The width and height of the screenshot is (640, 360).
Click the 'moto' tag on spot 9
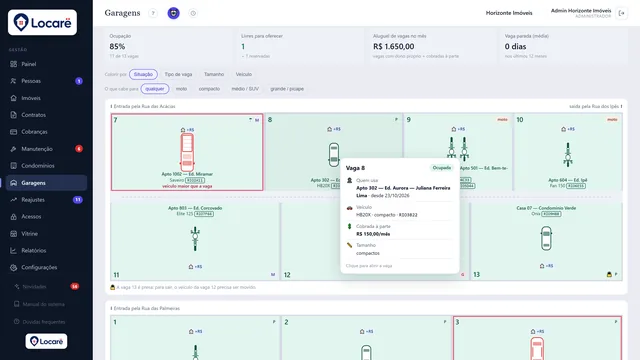[502, 120]
